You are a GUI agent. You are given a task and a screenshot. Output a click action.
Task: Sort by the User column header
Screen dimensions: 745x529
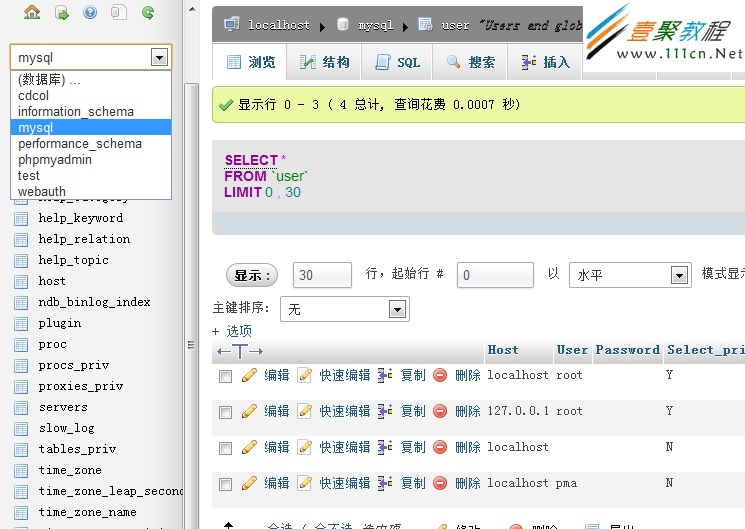pos(572,350)
